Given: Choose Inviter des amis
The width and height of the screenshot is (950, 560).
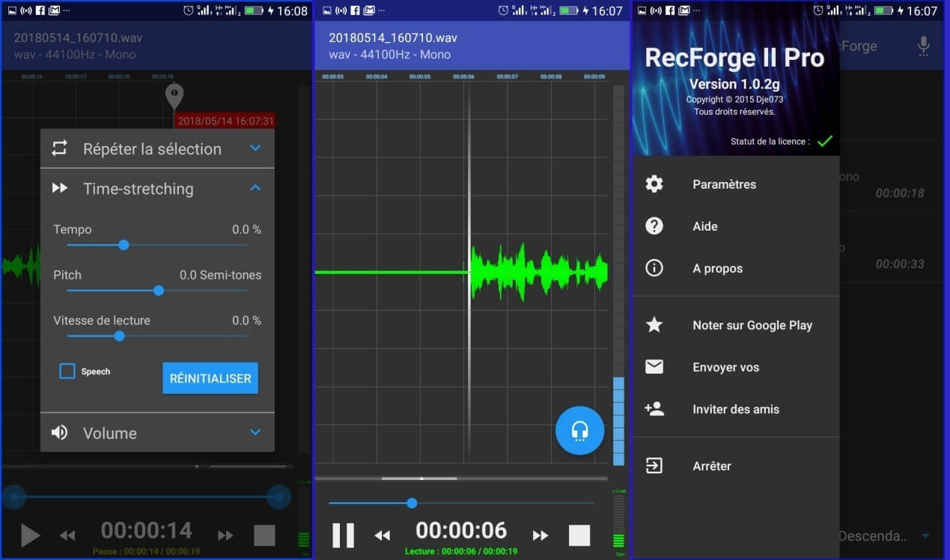Looking at the screenshot, I should [x=735, y=409].
